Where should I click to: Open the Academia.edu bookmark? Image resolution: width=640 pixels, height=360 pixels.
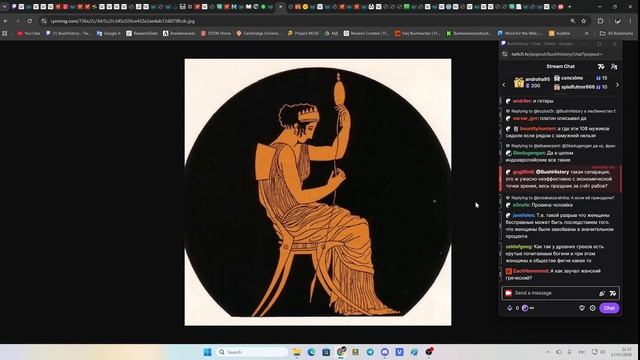click(179, 33)
